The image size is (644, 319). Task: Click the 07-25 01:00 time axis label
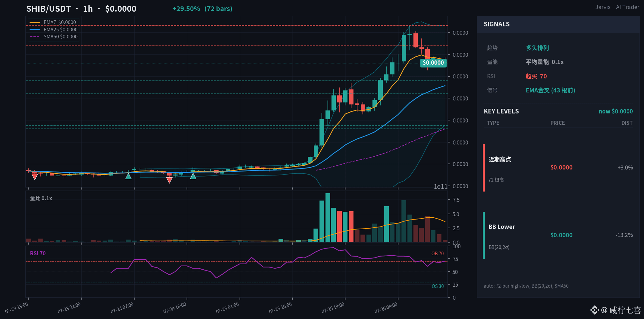click(x=228, y=308)
